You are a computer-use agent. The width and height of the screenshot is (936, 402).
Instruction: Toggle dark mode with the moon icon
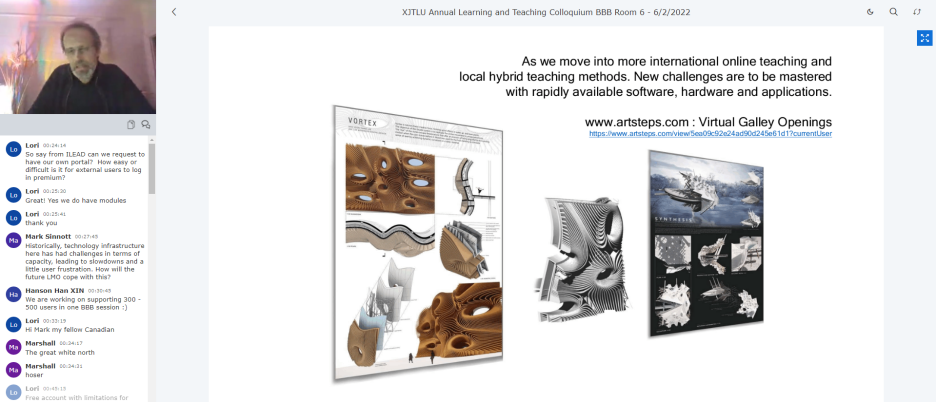pos(870,12)
